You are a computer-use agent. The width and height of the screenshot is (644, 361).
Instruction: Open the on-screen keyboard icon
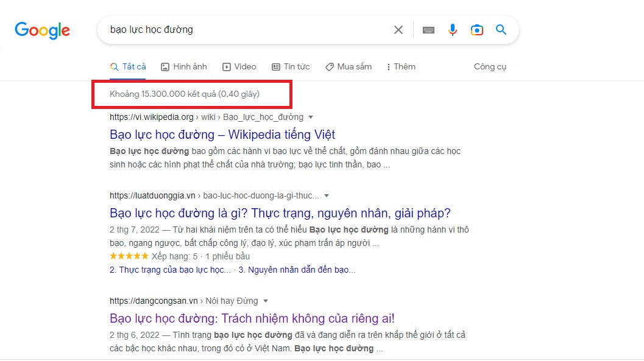coord(428,30)
